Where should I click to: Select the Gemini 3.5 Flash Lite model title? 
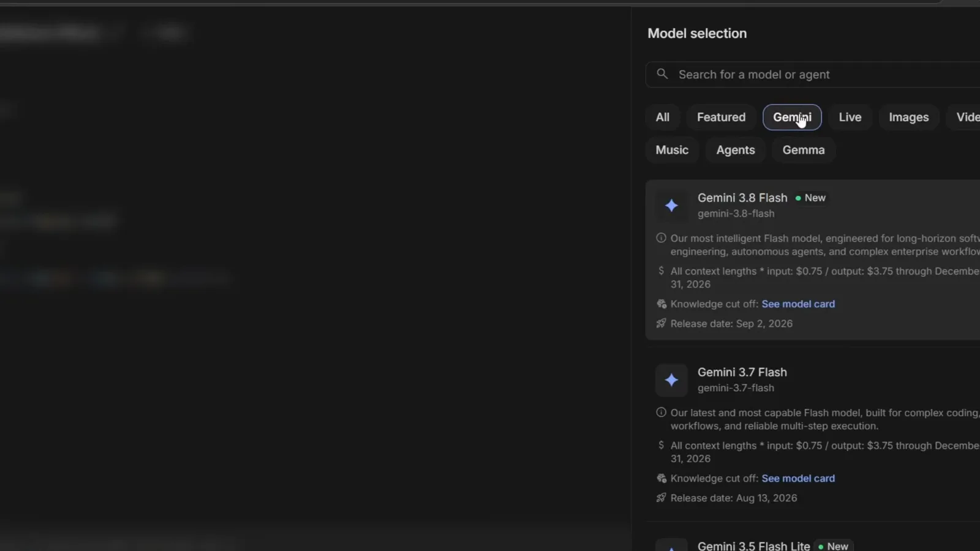[754, 545]
